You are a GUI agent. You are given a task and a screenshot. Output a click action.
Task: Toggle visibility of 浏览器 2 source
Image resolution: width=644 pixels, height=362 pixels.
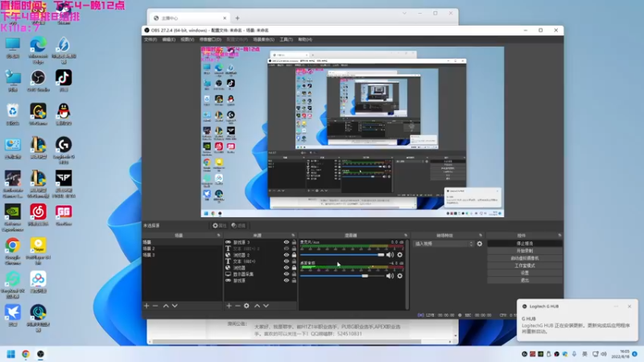tap(287, 255)
